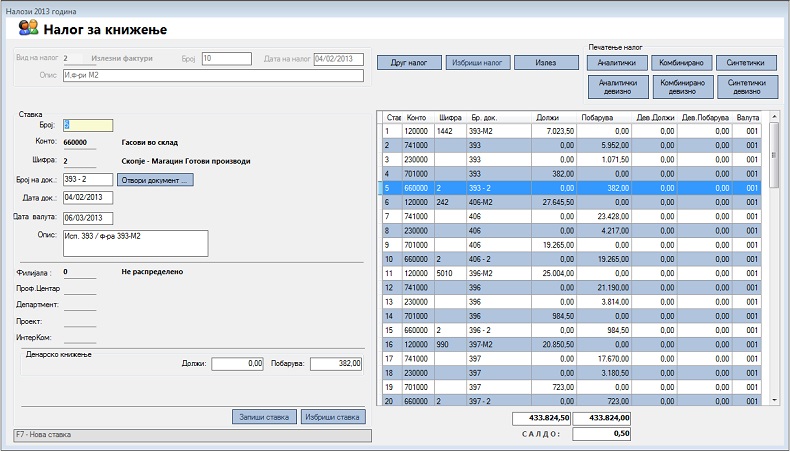Focus the Број field under Ставка
This screenshot has width=790, height=452.
coord(88,125)
